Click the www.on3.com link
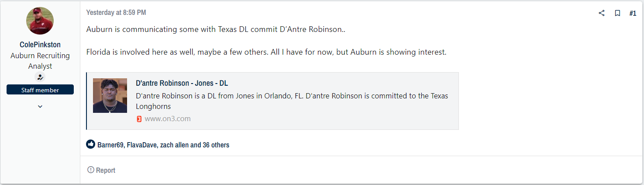 [x=168, y=119]
